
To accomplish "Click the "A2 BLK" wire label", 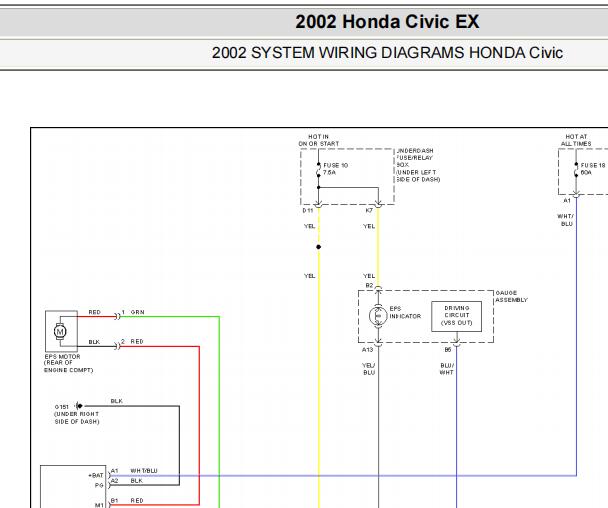I will pyautogui.click(x=127, y=481).
